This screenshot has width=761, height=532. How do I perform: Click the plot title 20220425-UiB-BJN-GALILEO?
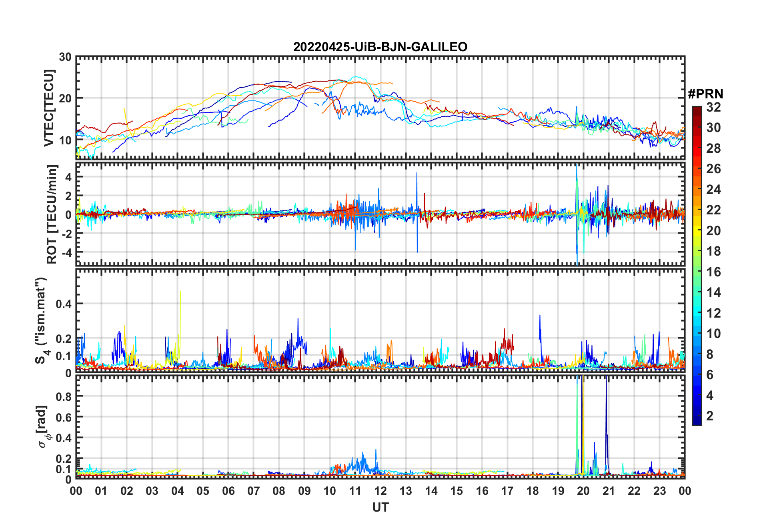(380, 47)
